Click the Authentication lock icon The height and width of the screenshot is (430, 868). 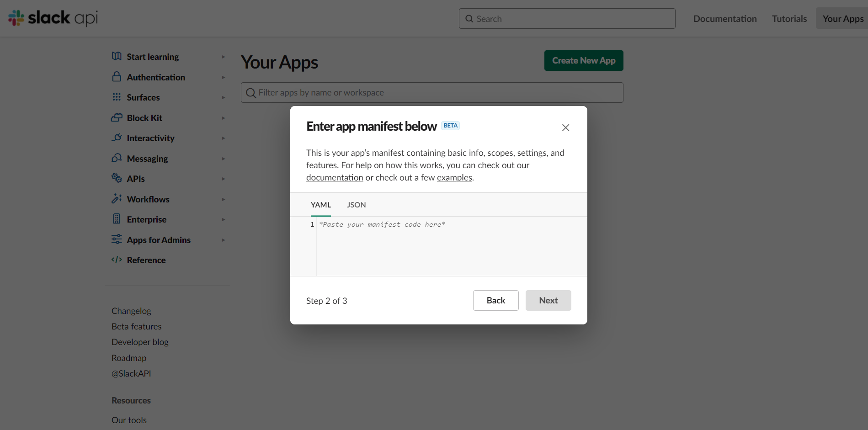click(x=117, y=77)
